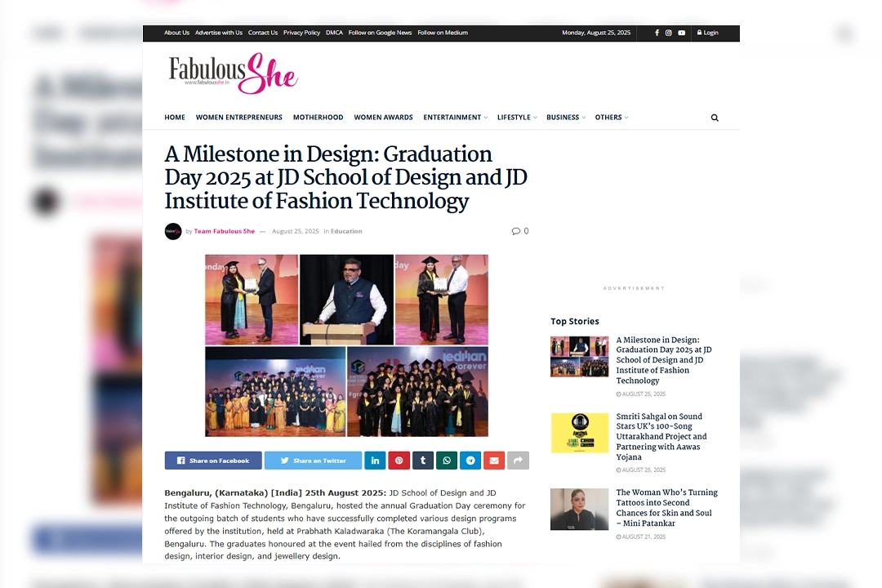
Task: Open Motherhood menu item
Action: (x=318, y=118)
